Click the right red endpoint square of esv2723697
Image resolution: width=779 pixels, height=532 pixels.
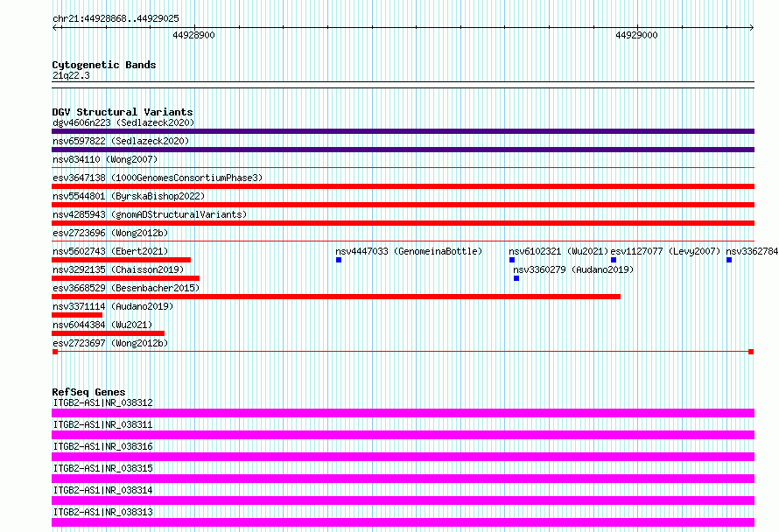751,352
